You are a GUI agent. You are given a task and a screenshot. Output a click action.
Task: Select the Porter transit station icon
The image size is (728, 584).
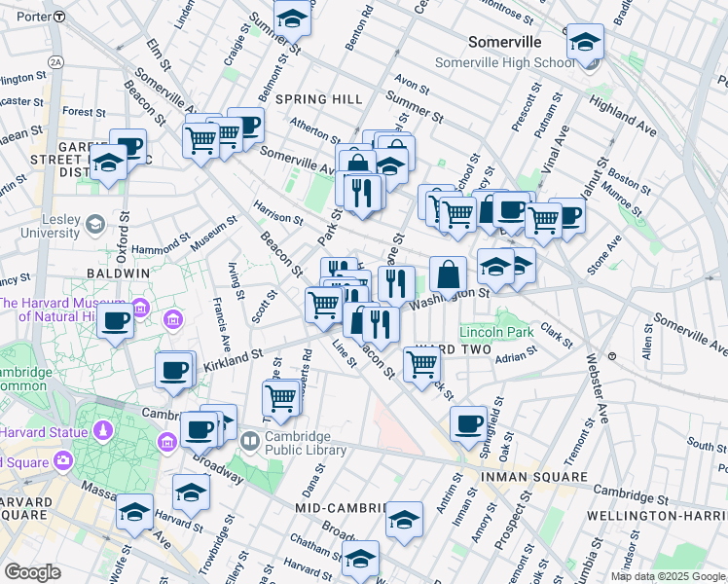pyautogui.click(x=59, y=18)
